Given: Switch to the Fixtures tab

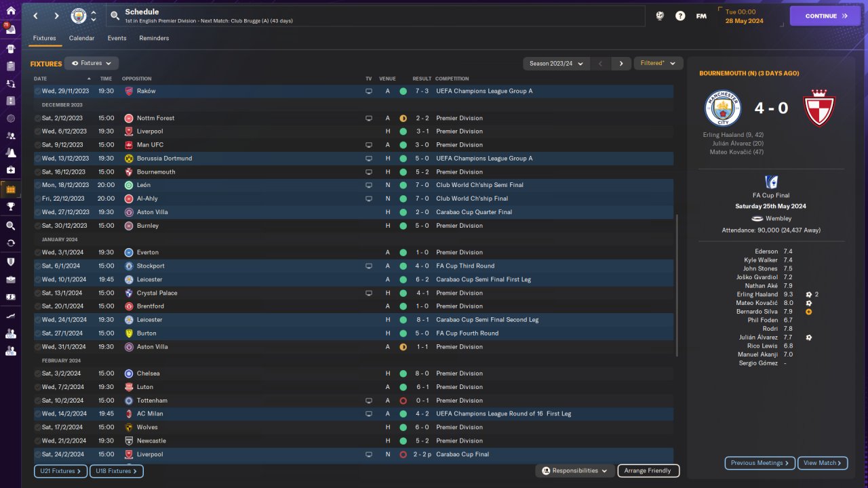Looking at the screenshot, I should pyautogui.click(x=45, y=38).
